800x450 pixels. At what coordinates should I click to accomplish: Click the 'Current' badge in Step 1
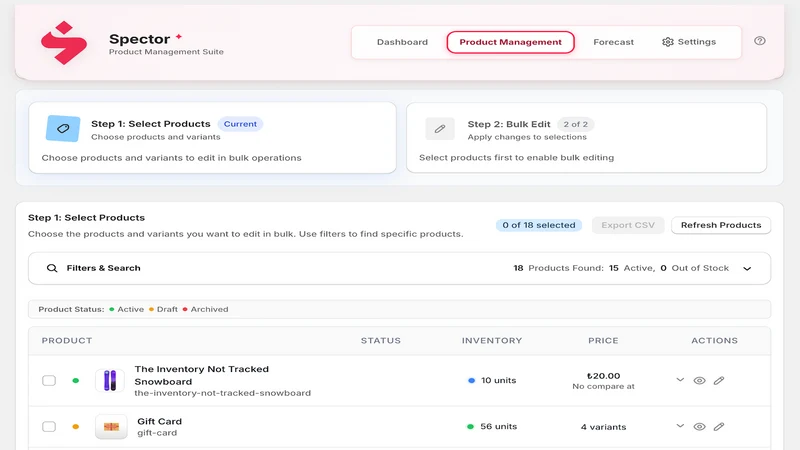click(240, 124)
